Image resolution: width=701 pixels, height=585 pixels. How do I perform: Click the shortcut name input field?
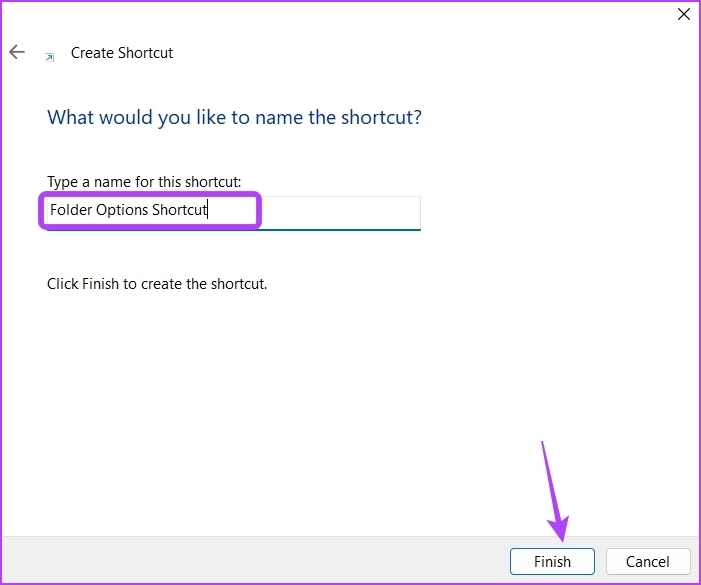pos(233,212)
